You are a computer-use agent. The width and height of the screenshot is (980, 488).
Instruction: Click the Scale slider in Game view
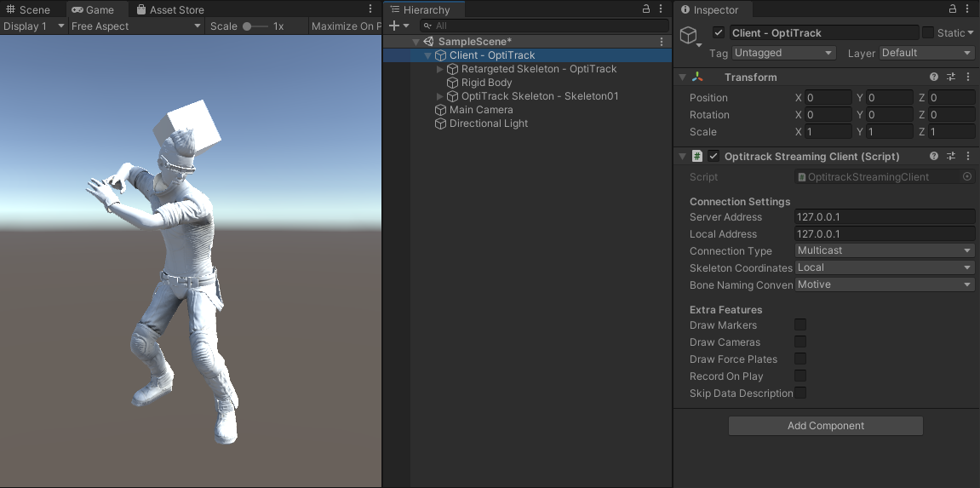(x=254, y=26)
